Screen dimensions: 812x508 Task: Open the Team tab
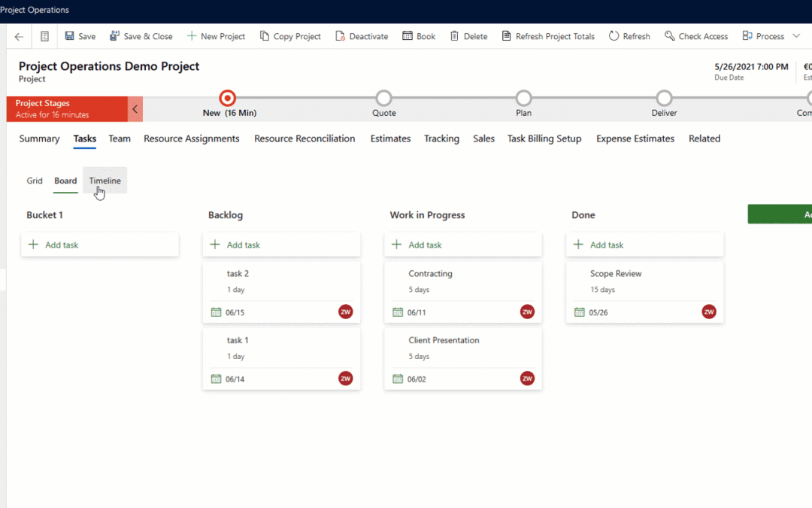(119, 138)
